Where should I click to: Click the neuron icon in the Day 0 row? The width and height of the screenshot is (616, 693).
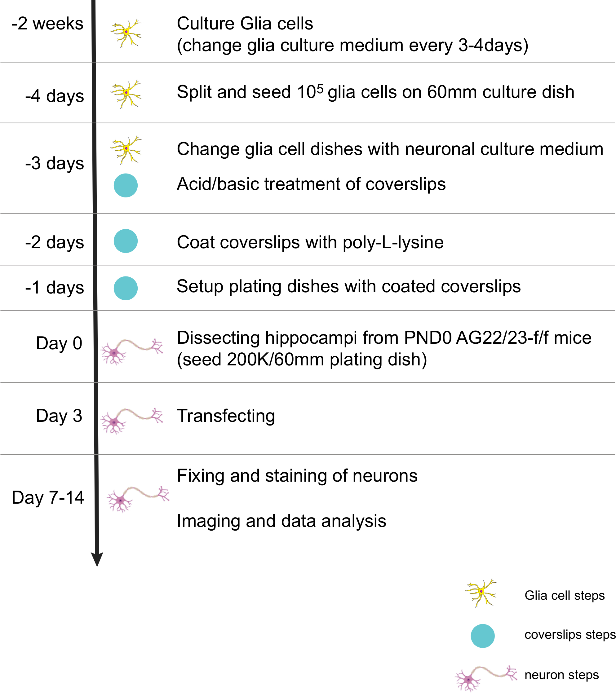click(x=132, y=351)
